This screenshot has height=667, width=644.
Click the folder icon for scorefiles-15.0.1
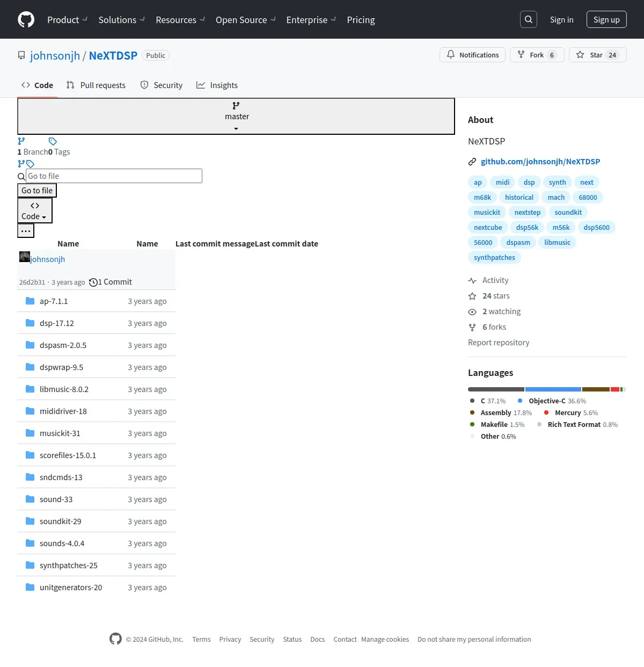pos(30,455)
